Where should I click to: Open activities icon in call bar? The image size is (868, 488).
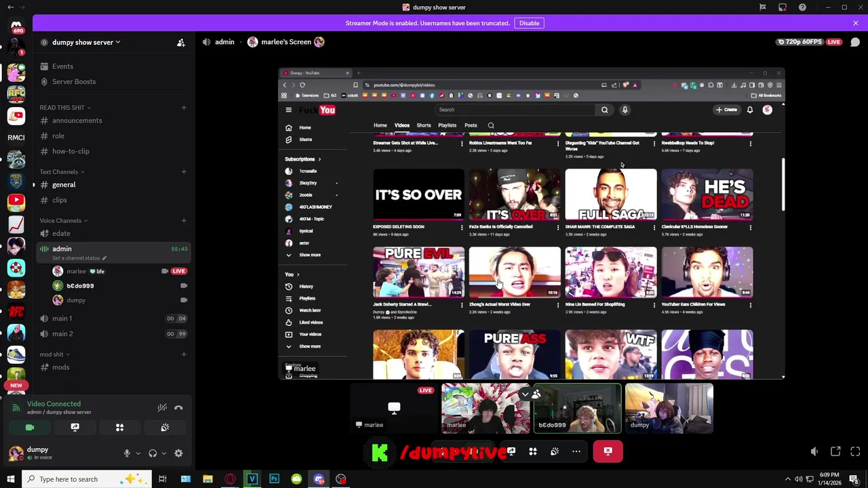point(533,451)
